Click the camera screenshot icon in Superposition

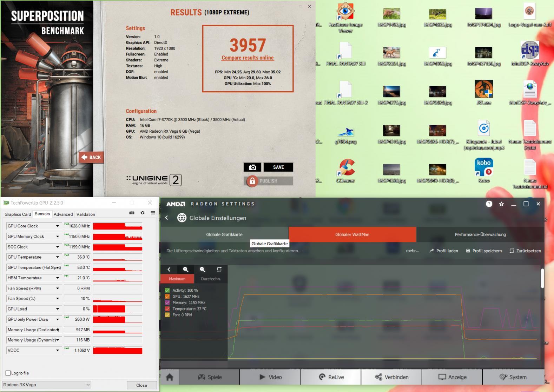pyautogui.click(x=252, y=167)
